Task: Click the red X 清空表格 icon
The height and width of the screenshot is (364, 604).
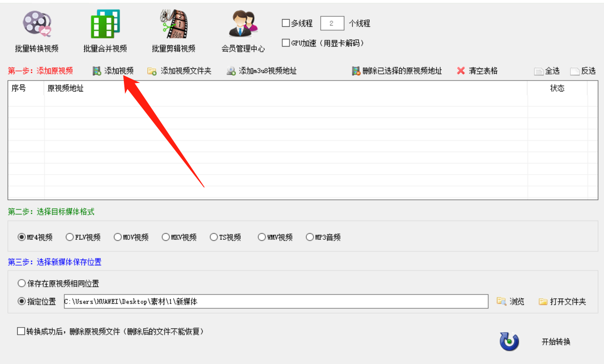Action: 461,71
